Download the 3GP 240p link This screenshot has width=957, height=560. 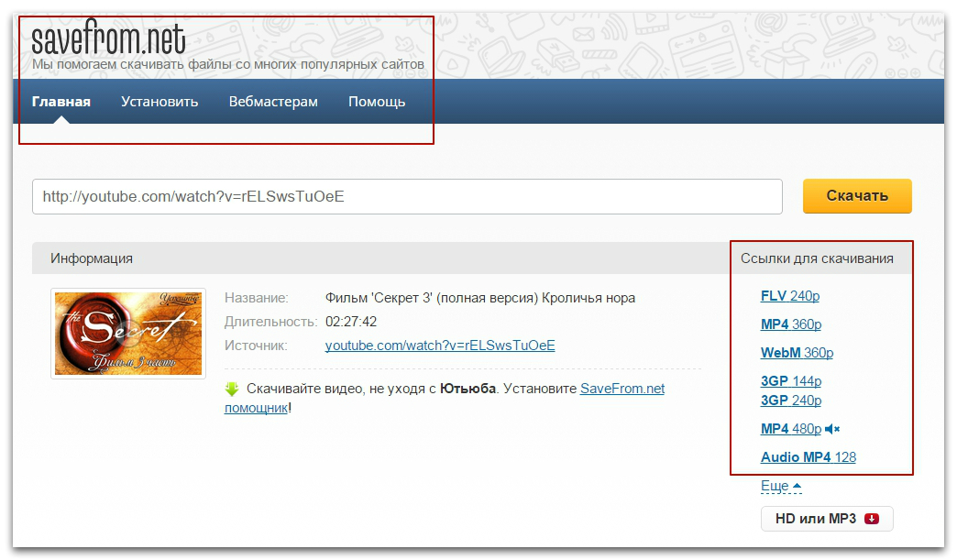[x=791, y=401]
